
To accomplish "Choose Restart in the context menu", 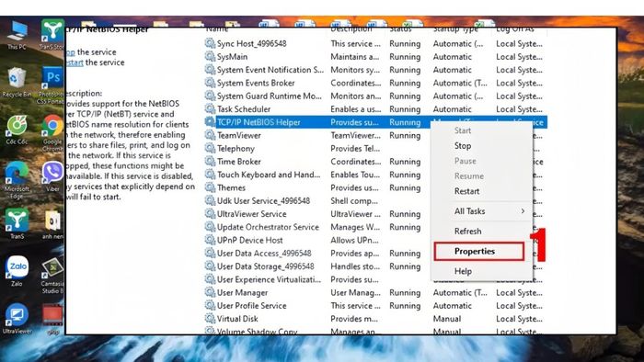I will (481, 191).
